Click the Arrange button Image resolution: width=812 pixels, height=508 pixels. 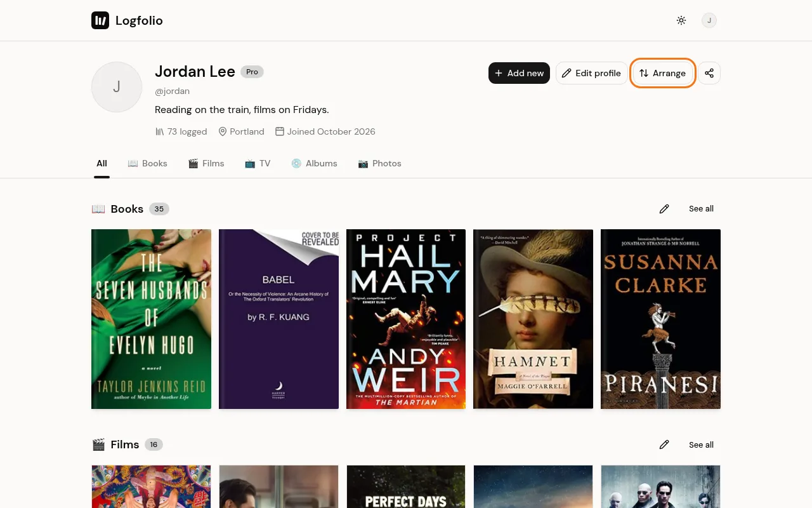(x=663, y=73)
